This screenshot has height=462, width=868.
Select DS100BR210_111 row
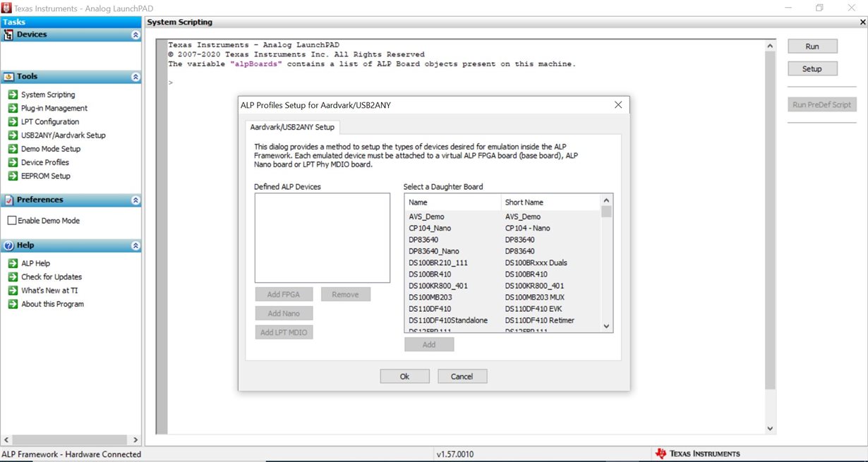[502, 262]
